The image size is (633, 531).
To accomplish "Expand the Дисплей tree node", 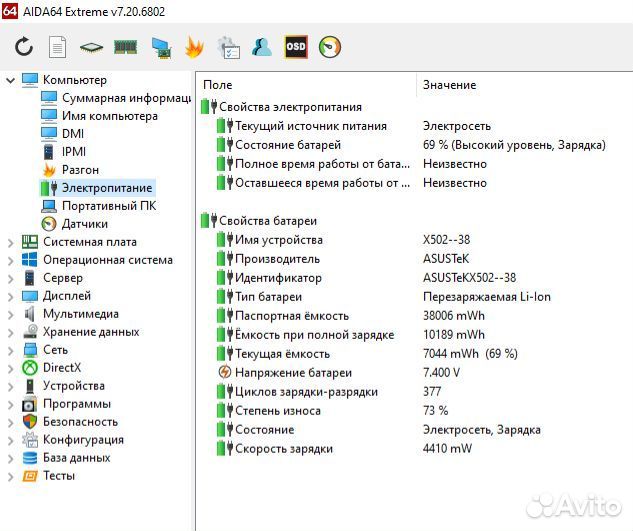I will click(11, 296).
